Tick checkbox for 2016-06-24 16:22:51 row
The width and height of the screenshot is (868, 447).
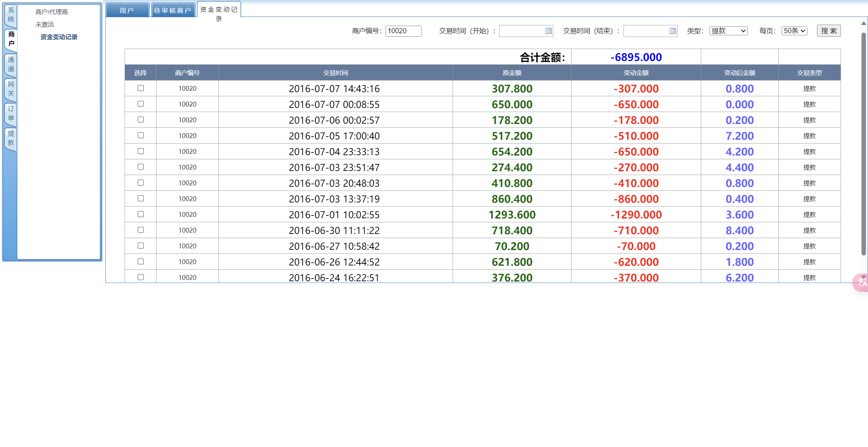tap(141, 277)
